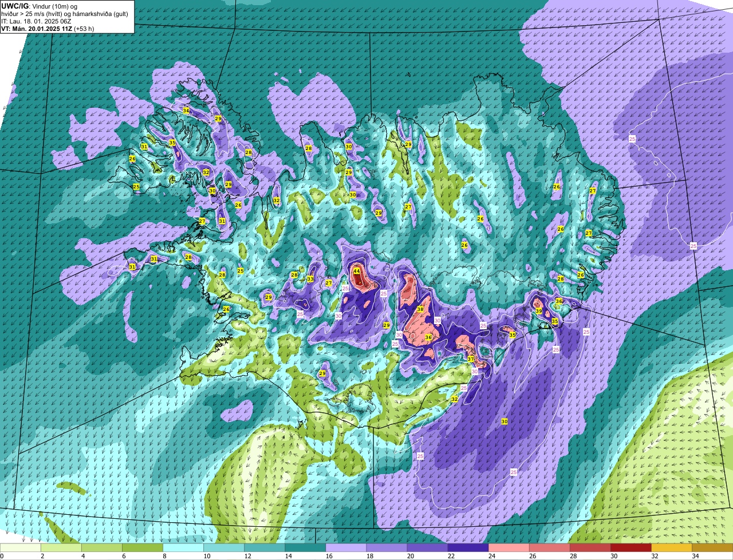Click the brownish gold legend swatch above 34
733x560 pixels.
pos(712,548)
